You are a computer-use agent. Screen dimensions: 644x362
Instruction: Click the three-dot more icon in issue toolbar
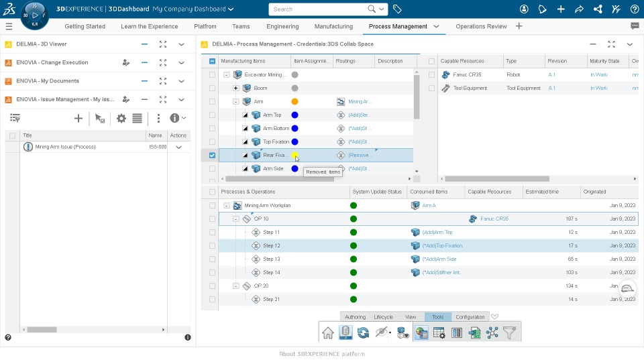158,119
